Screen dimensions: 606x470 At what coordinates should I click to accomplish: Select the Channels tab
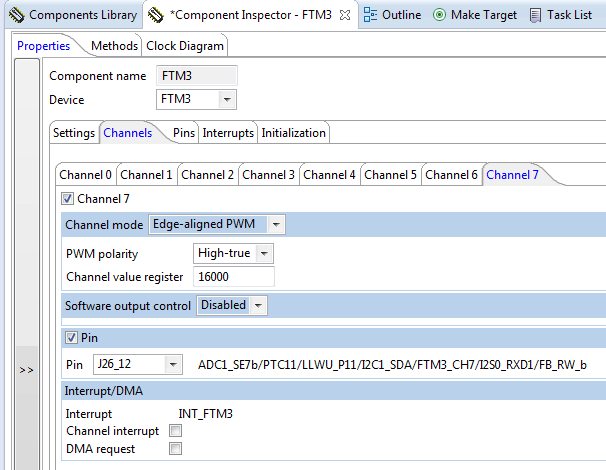pos(128,133)
